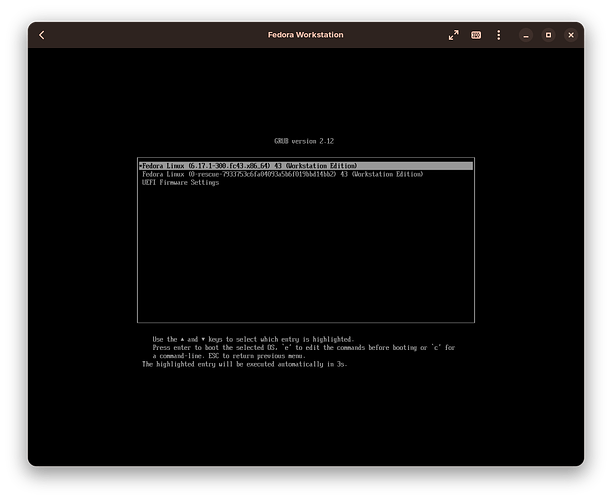
Task: Select the highlighted Fedora Linux 6.17.1 entry
Action: pos(306,166)
